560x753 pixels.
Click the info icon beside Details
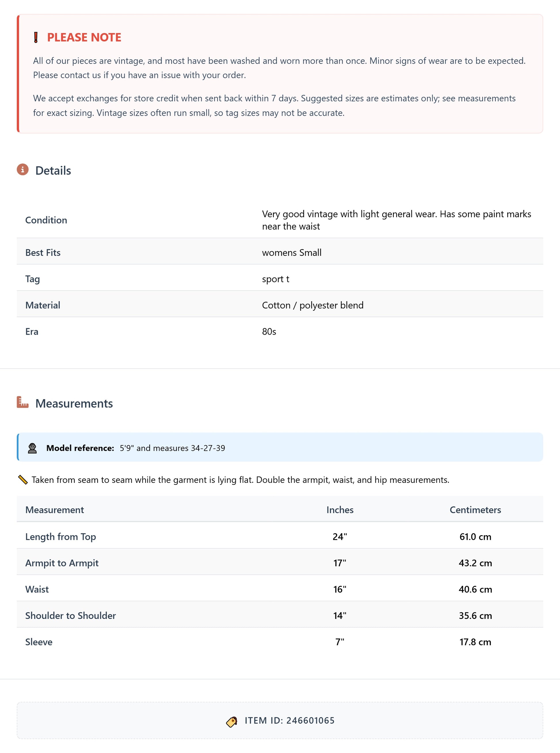click(x=23, y=169)
